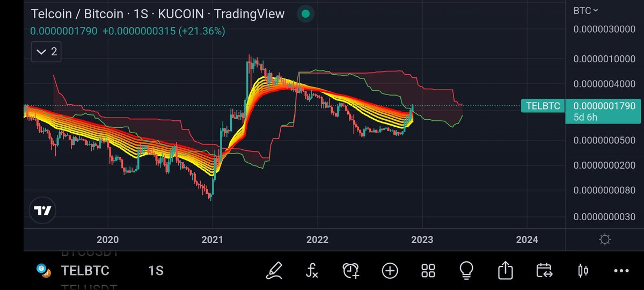Tap the plus circle add icon
This screenshot has height=290, width=644.
pyautogui.click(x=390, y=270)
